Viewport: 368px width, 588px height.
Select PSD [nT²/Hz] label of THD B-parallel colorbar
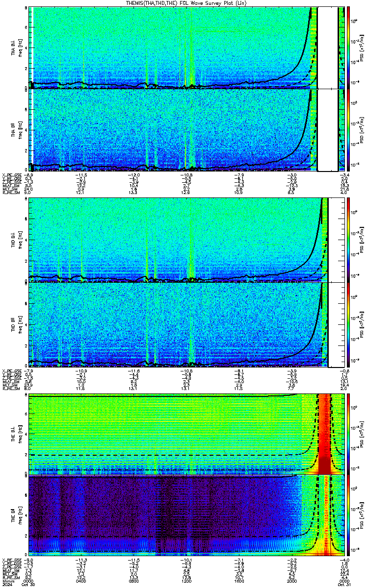pyautogui.click(x=362, y=324)
